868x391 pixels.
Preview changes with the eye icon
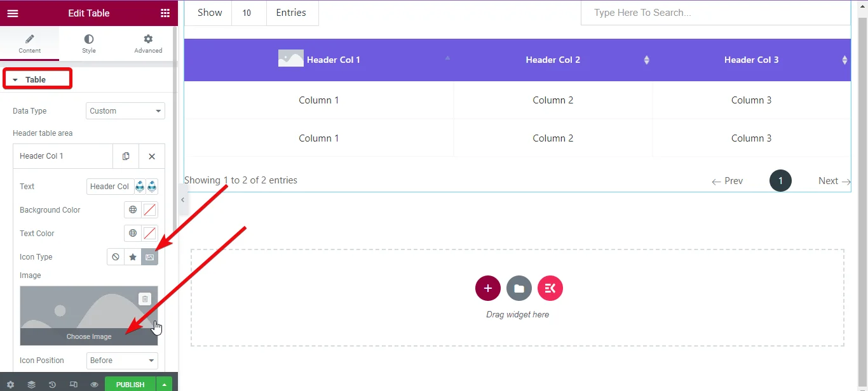click(94, 385)
